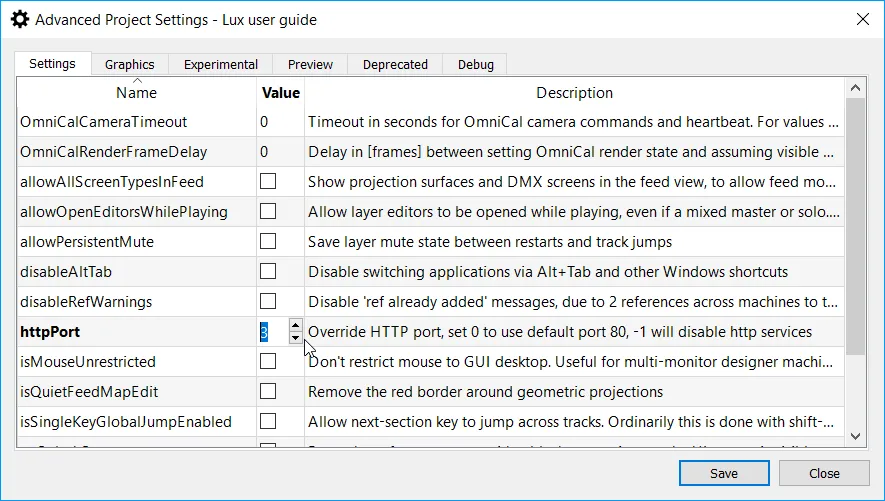
Task: Select the OmniCalRenderFrameDelay value cell
Action: (x=281, y=152)
